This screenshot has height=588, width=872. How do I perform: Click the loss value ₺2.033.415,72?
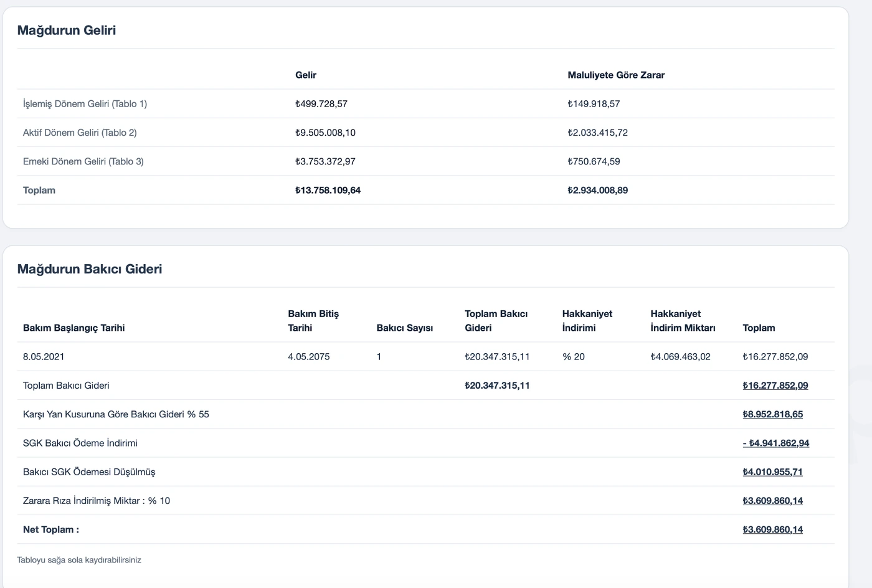(598, 133)
